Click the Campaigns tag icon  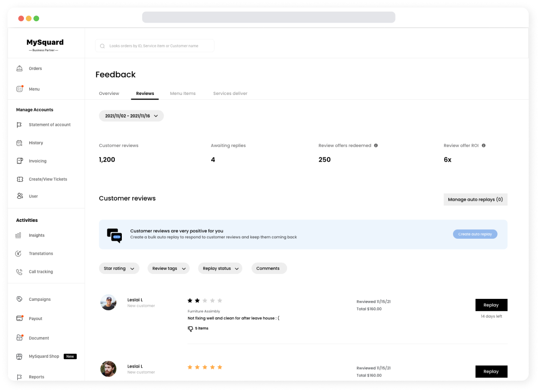point(20,299)
